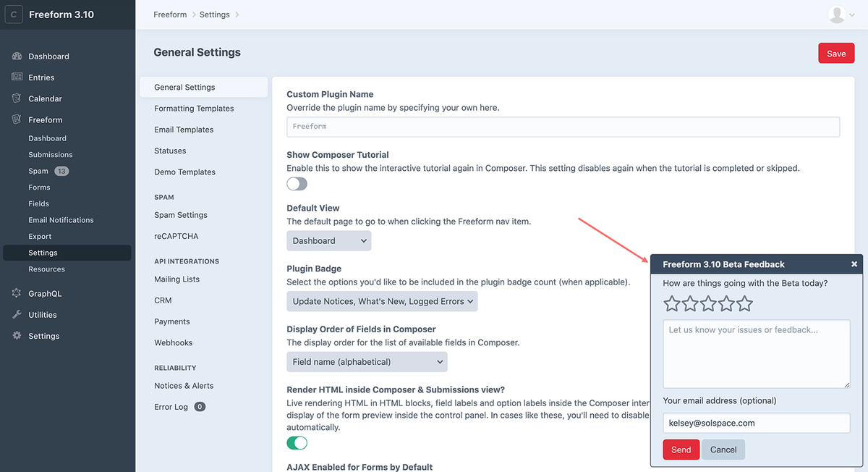The width and height of the screenshot is (868, 472).
Task: Click the Settings breadcrumb link
Action: [215, 14]
